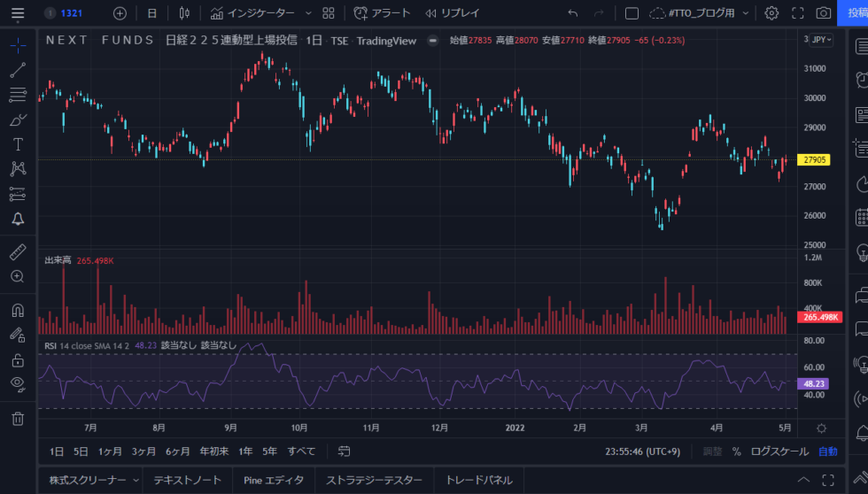Expand the 株式スクリーナー dropdown arrow
Screen dimensions: 868x494
136,480
